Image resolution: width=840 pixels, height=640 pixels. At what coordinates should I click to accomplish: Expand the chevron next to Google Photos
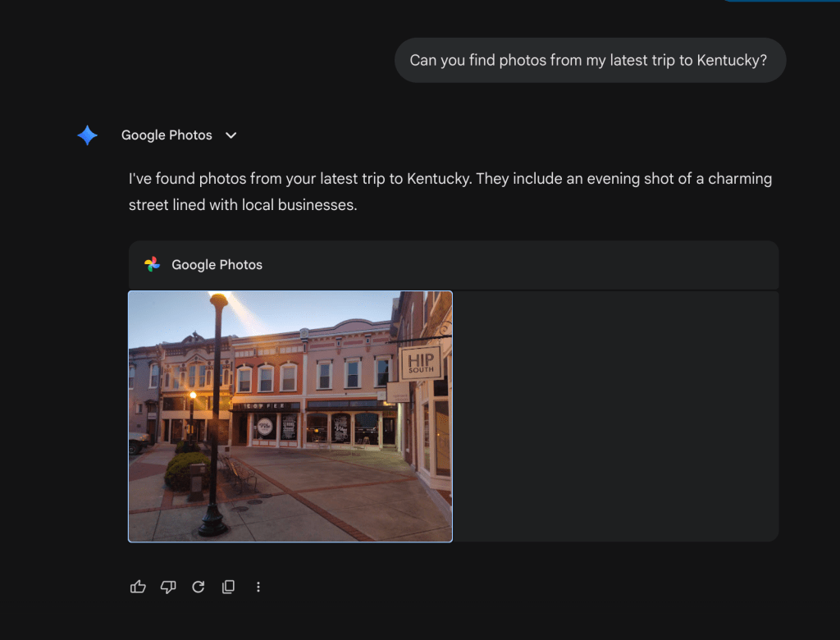pyautogui.click(x=231, y=135)
